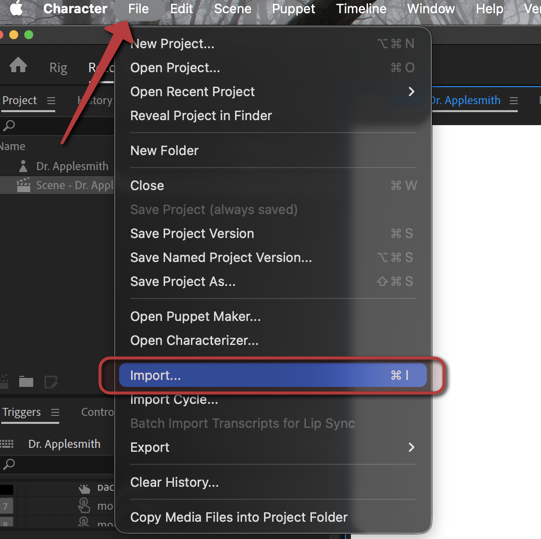The image size is (541, 539).
Task: Open the Project panel hamburger menu
Action: pyautogui.click(x=51, y=100)
